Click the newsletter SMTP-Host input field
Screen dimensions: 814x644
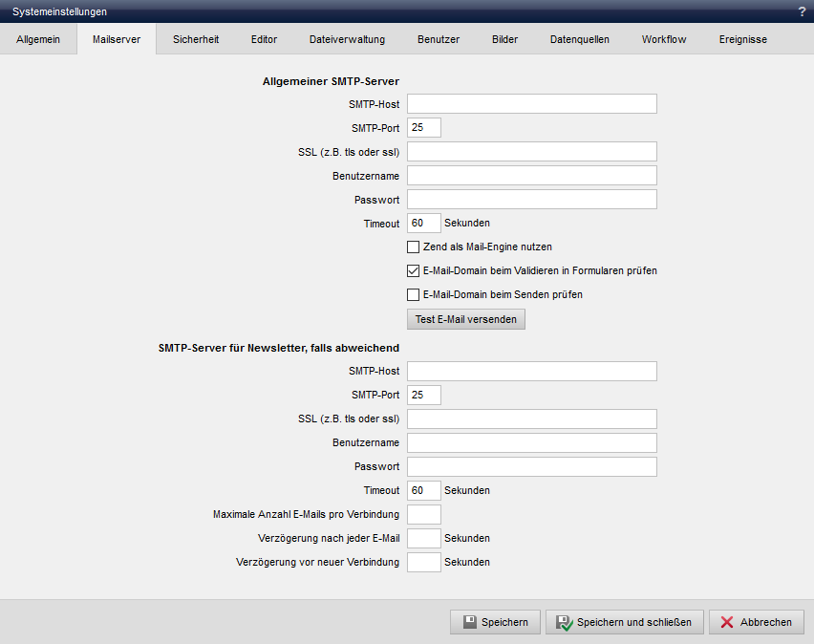pyautogui.click(x=531, y=372)
